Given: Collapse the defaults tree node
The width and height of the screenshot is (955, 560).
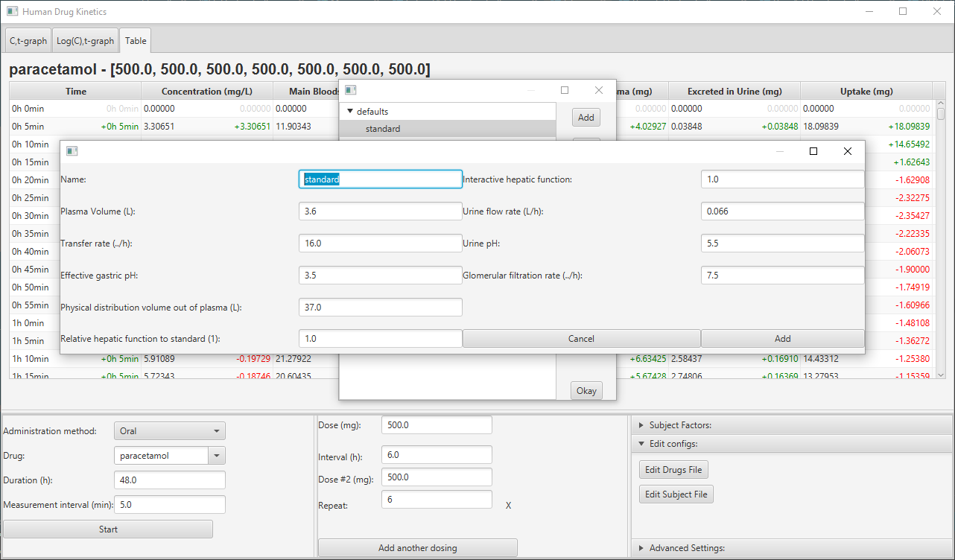Looking at the screenshot, I should pos(350,112).
